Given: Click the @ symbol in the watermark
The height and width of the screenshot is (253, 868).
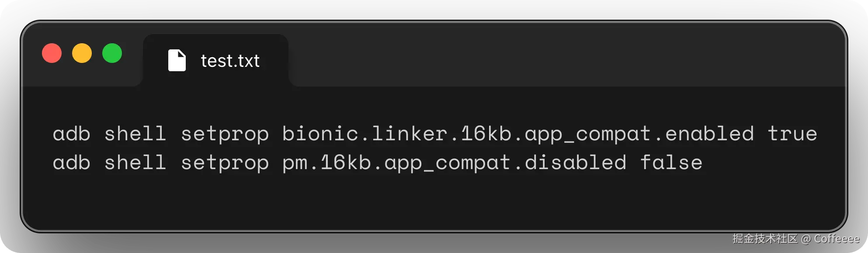Looking at the screenshot, I should tap(806, 239).
